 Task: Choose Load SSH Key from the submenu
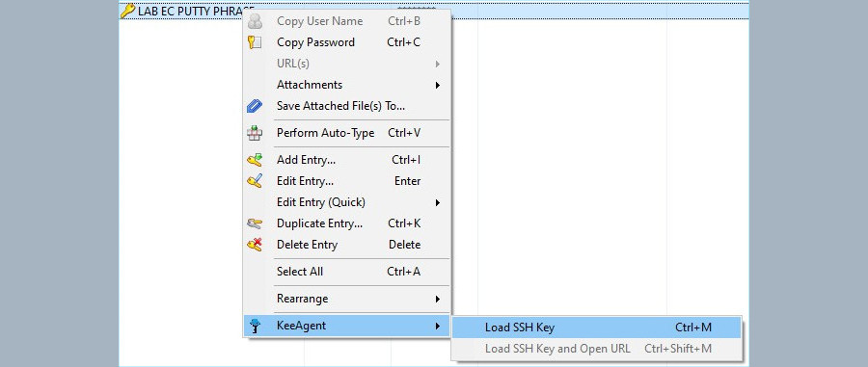pyautogui.click(x=597, y=328)
